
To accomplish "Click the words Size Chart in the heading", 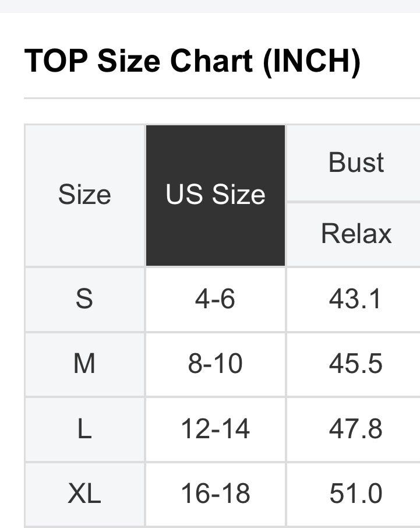I will pos(175,61).
